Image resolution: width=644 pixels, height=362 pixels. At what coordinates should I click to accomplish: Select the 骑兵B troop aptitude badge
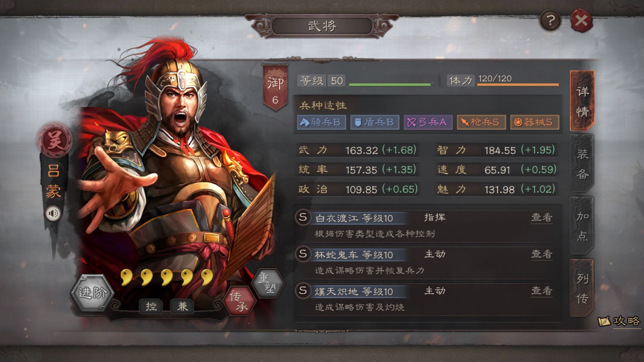[x=321, y=122]
